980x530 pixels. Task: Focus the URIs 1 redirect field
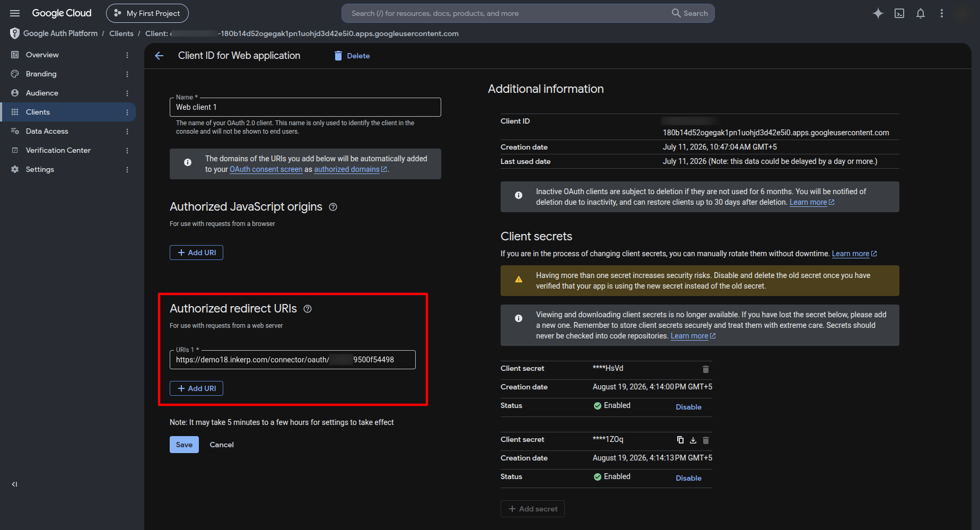[293, 360]
